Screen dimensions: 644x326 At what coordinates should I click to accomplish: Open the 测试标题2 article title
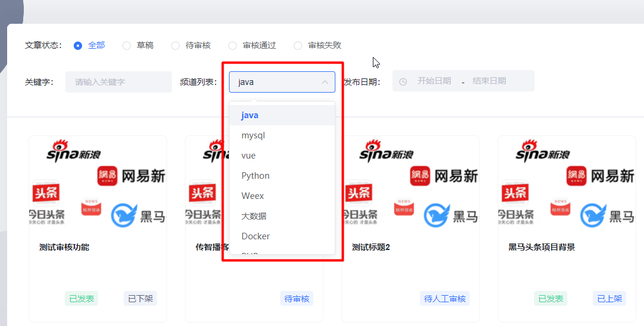click(x=371, y=247)
